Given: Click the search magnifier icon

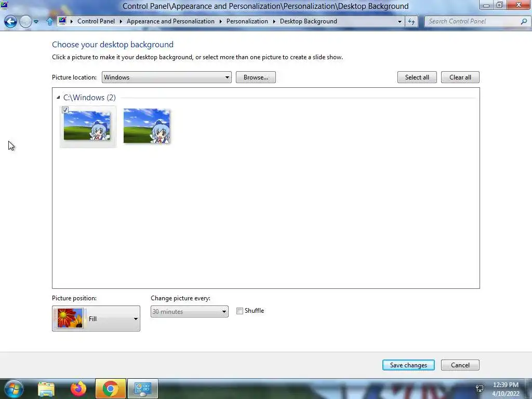Looking at the screenshot, I should pos(524,21).
